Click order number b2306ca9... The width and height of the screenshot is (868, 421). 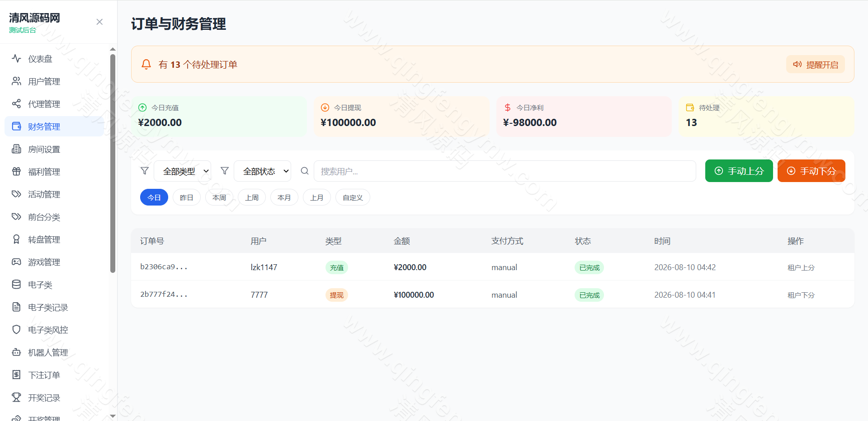164,267
